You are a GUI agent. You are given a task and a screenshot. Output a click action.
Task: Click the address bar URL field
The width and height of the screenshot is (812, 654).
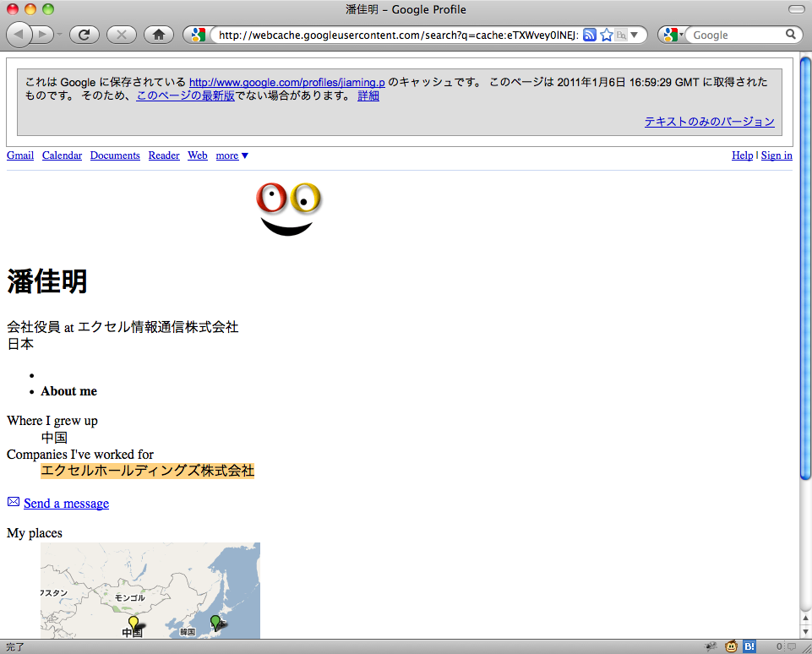pos(398,35)
